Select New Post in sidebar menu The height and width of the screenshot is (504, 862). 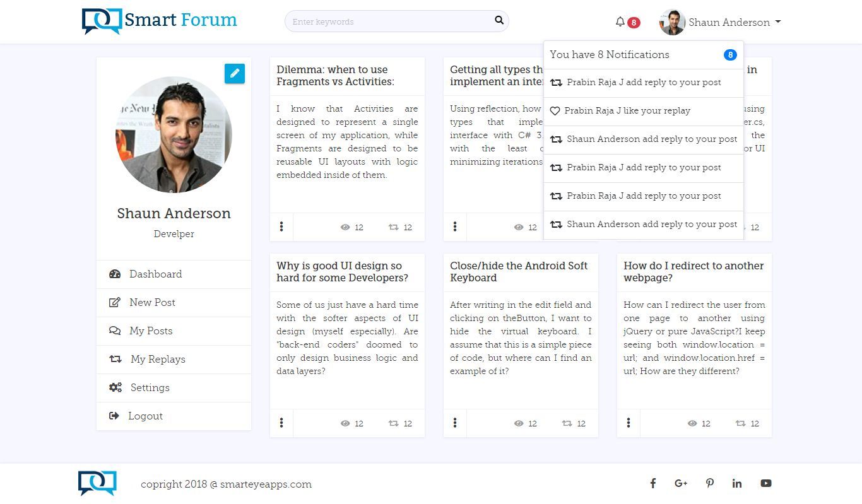tap(152, 302)
